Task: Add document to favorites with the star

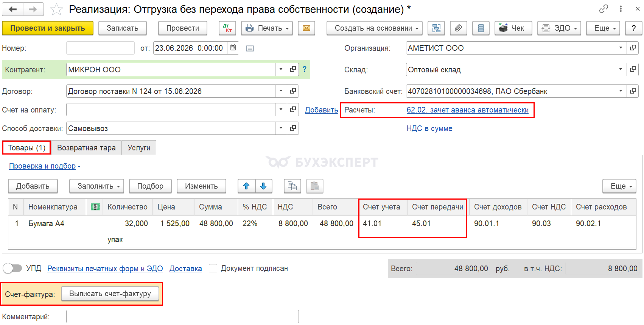Action: click(56, 9)
